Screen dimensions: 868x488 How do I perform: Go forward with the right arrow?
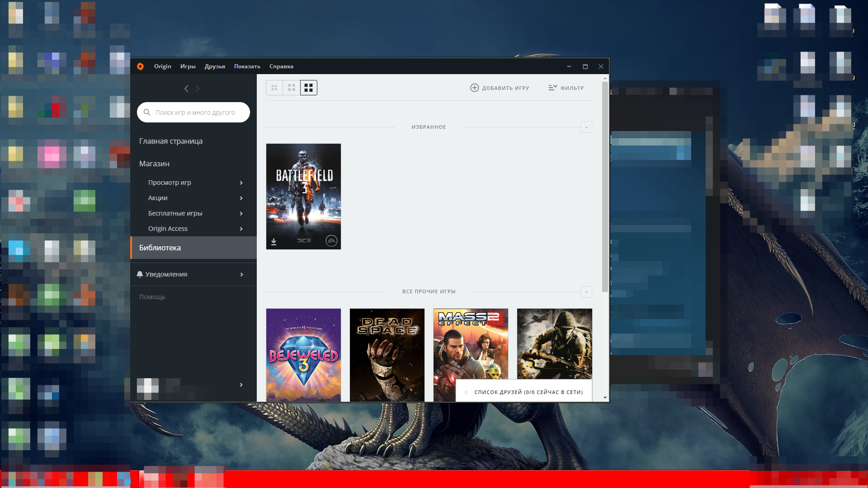point(198,89)
